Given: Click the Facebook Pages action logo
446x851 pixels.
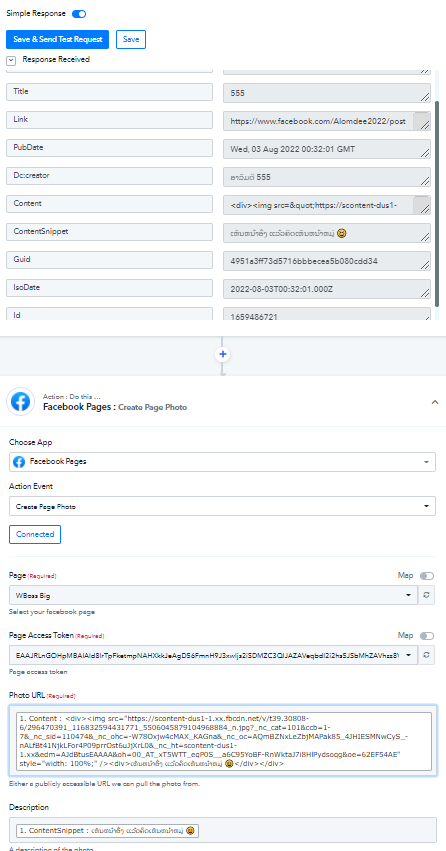Looking at the screenshot, I should tap(21, 402).
